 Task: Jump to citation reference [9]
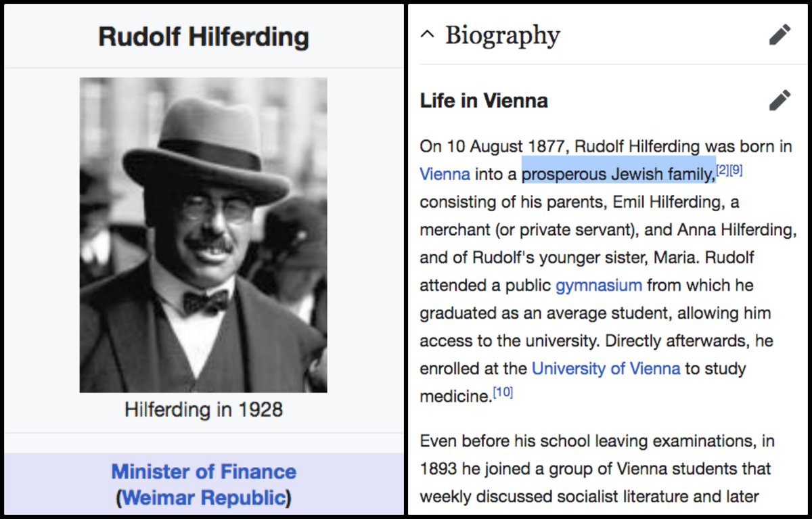point(736,171)
